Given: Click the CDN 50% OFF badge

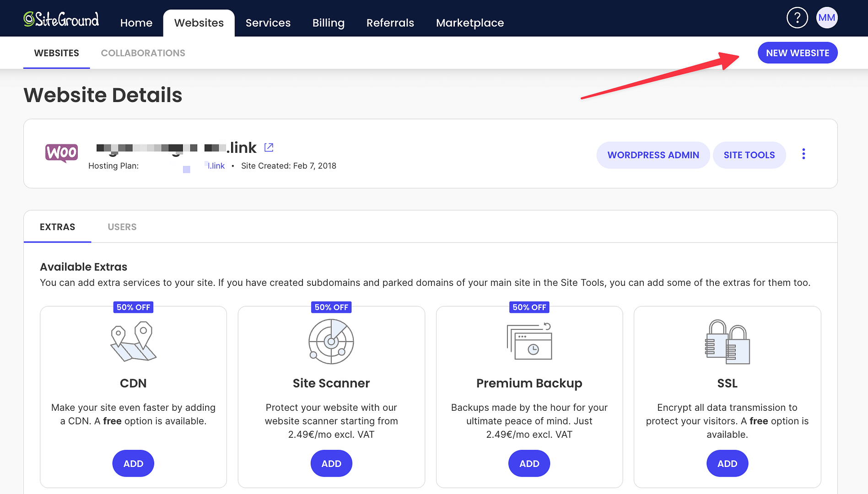Looking at the screenshot, I should coord(133,307).
